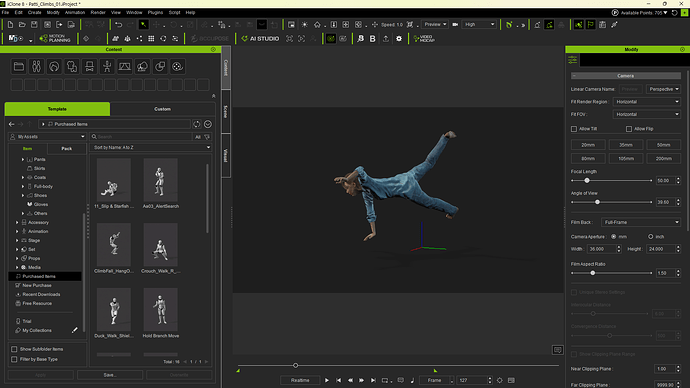This screenshot has width=690, height=388.
Task: Click the green flag toolbar icon
Action: pos(591,25)
